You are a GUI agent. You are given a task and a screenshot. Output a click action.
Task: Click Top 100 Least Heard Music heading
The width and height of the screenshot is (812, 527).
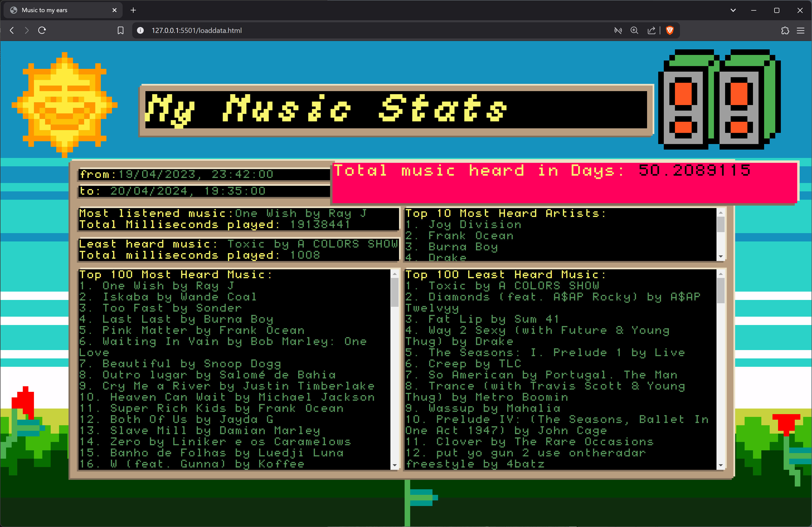506,275
